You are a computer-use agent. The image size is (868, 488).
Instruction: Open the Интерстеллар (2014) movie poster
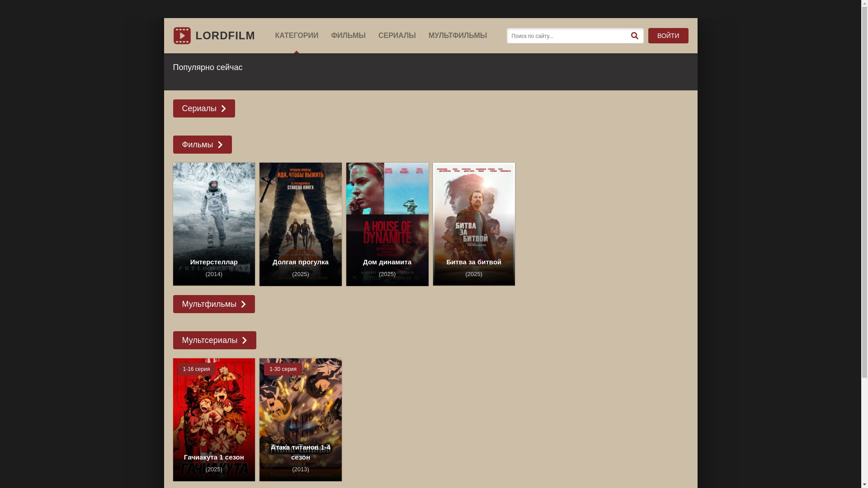214,224
